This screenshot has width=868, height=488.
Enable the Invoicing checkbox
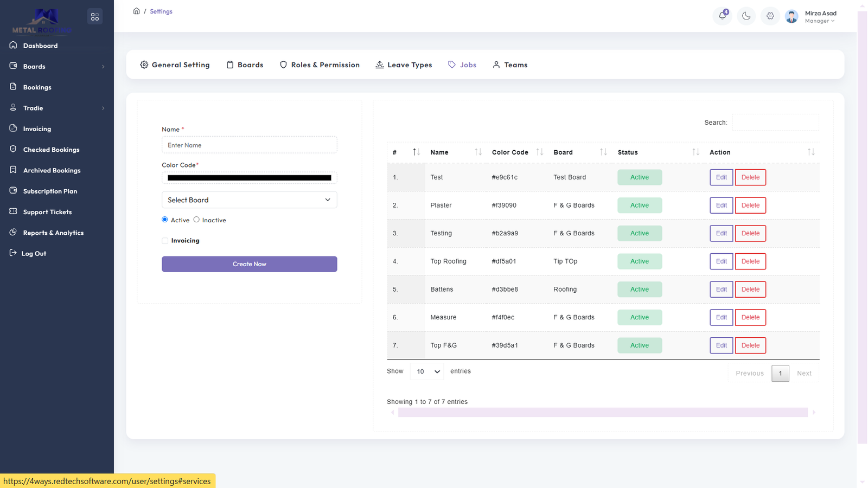pos(165,241)
